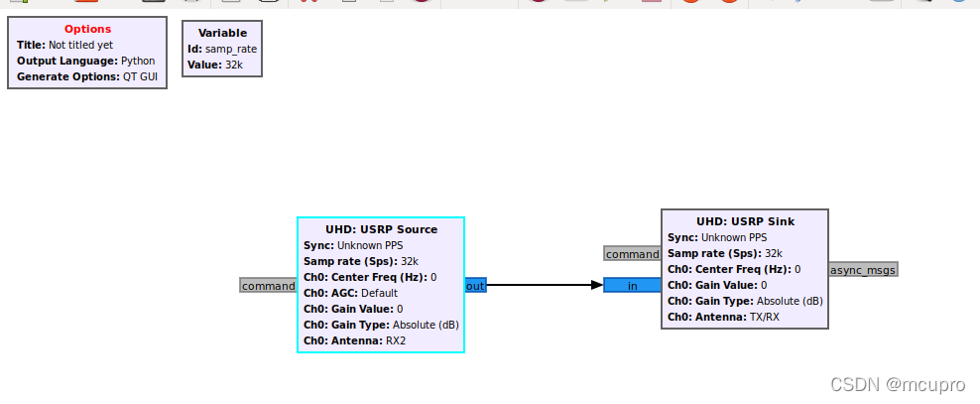
Task: Click 'Ch0: Center Freq (Hz): 0' in USRP Sink
Action: pyautogui.click(x=734, y=270)
